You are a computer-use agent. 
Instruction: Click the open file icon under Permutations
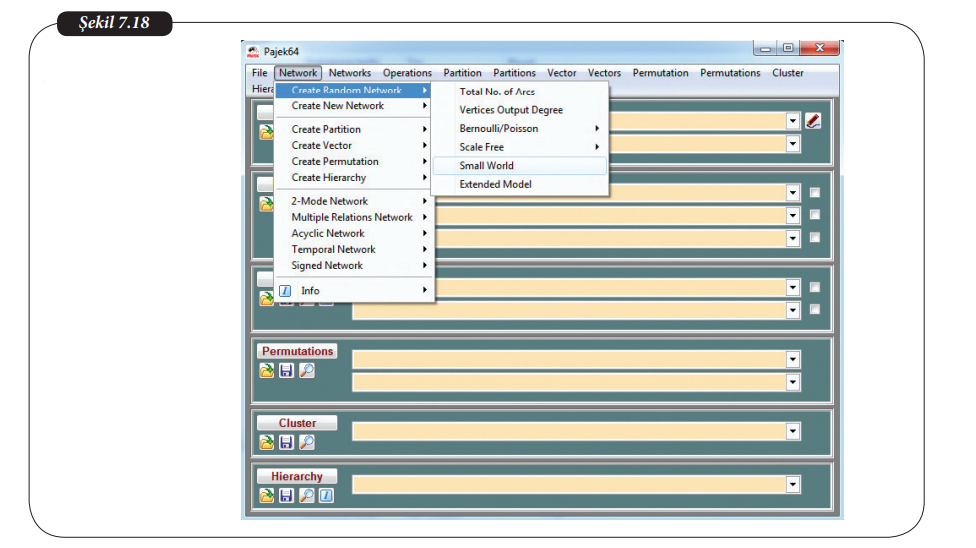point(267,370)
